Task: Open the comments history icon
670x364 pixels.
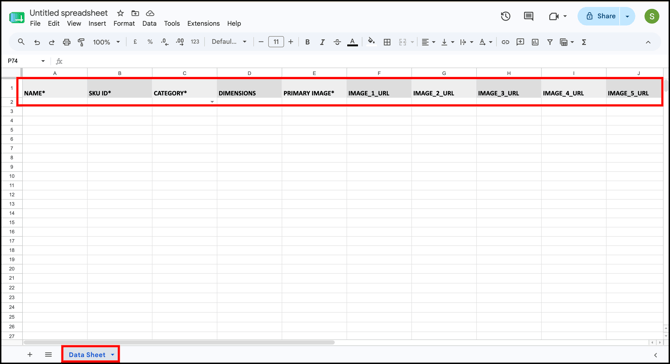Action: tap(529, 16)
